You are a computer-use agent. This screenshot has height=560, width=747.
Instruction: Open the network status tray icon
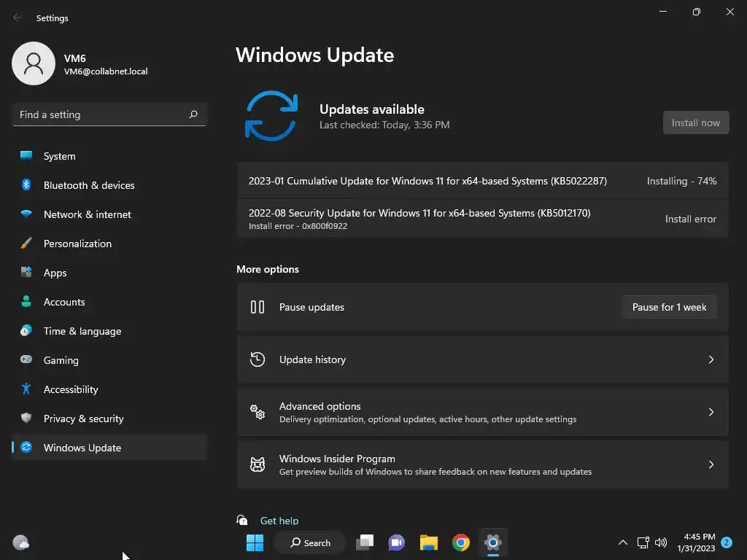(643, 542)
